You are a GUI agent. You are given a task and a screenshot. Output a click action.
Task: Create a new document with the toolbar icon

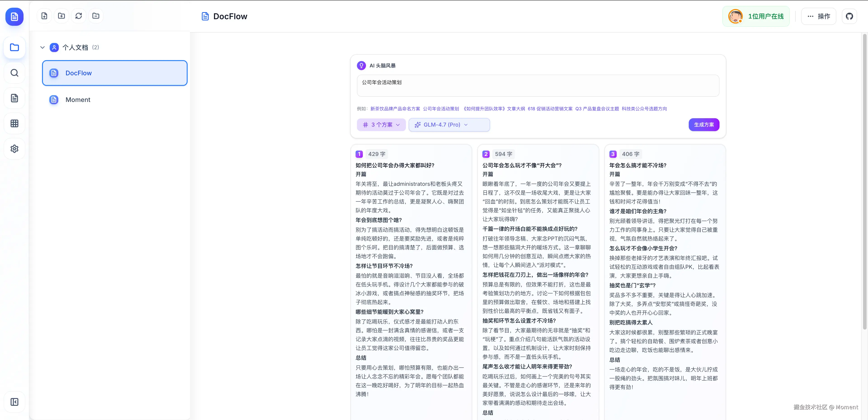44,16
